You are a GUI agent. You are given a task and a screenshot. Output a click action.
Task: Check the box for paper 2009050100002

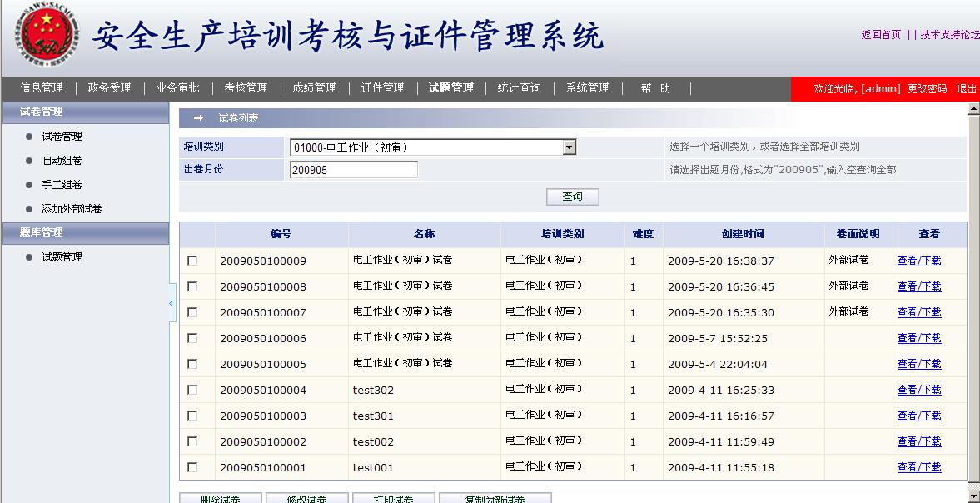pyautogui.click(x=192, y=441)
